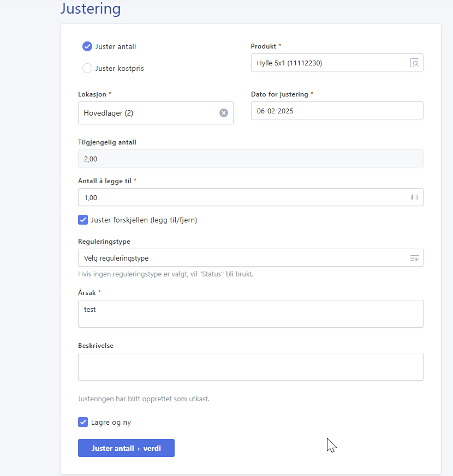Image resolution: width=453 pixels, height=476 pixels.
Task: Open the Lokasjon selector showing Hovedlager (2)
Action: point(147,113)
